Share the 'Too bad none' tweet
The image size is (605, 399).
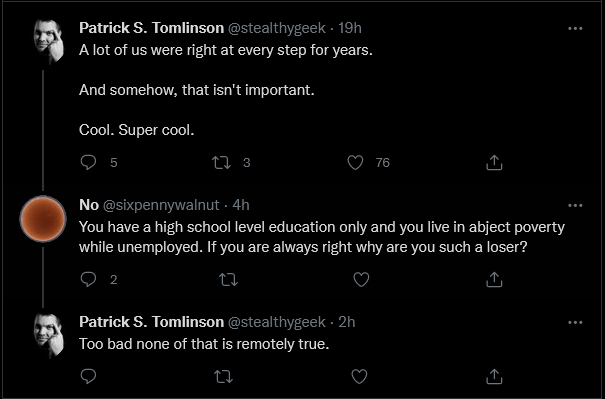click(x=494, y=376)
